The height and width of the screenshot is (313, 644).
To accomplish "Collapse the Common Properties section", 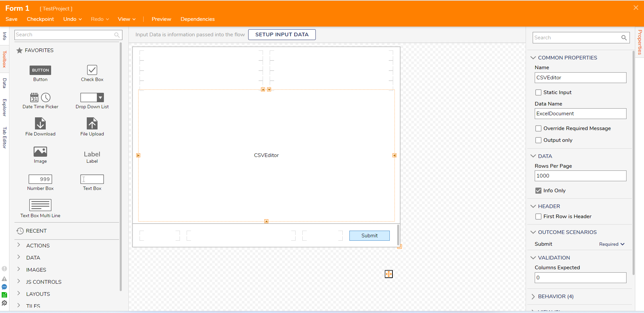I will tap(533, 58).
